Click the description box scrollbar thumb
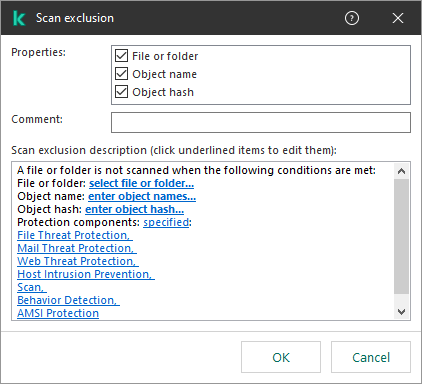Viewport: 422px width, 384px height. (x=401, y=236)
